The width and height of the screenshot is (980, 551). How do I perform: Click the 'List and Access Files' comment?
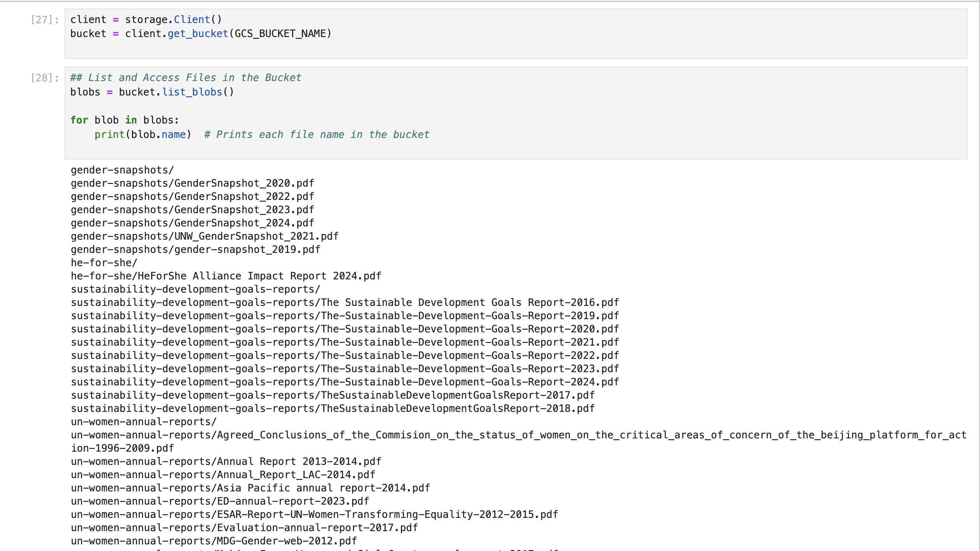185,78
